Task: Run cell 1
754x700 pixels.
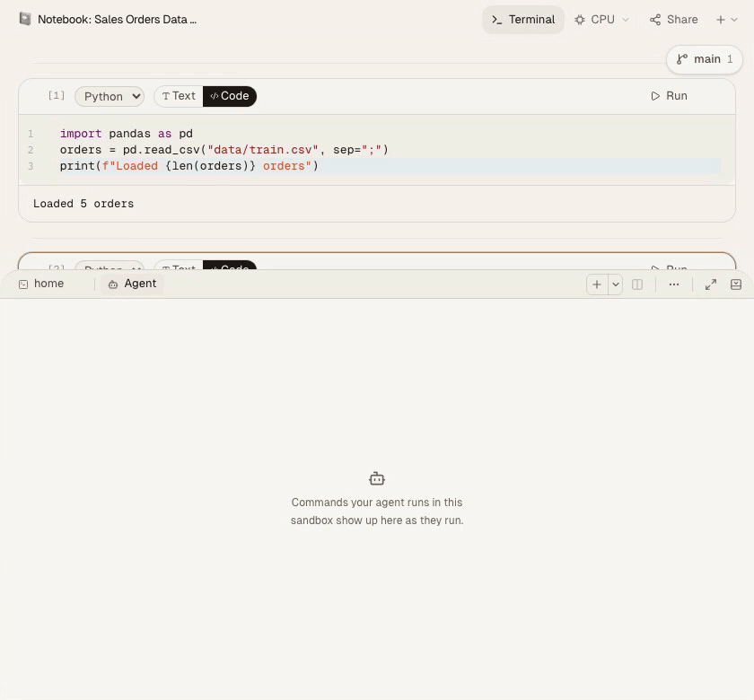Action: (x=669, y=96)
